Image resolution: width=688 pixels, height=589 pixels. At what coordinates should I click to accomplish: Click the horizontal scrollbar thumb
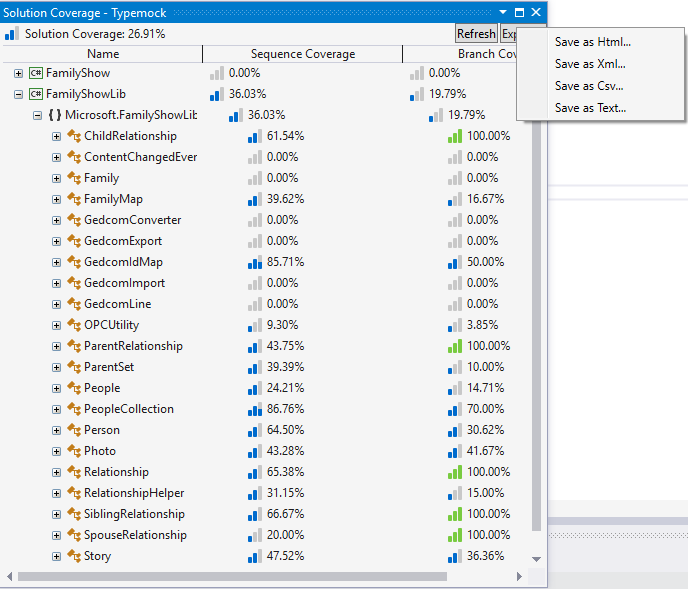click(x=232, y=576)
